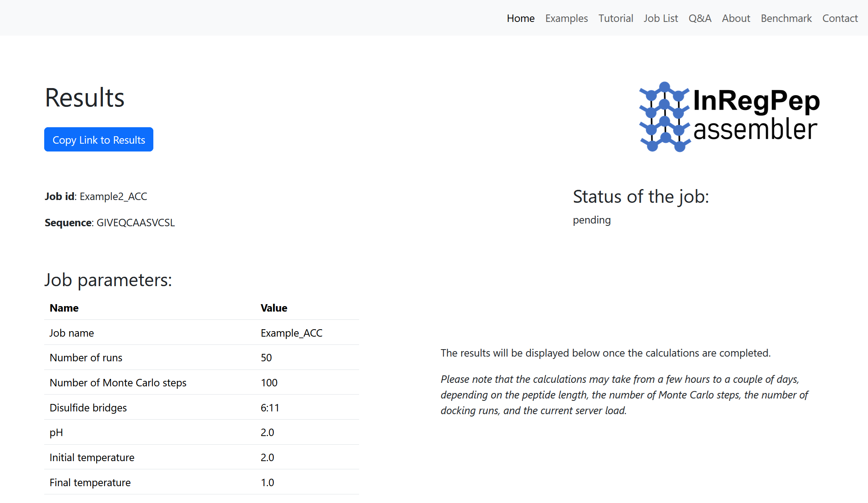Open the Home nav item
The height and width of the screenshot is (503, 868).
click(521, 18)
